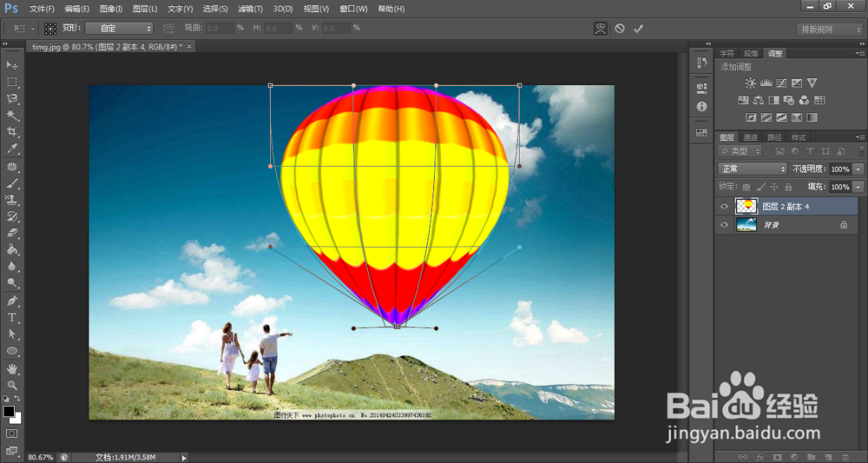Image resolution: width=868 pixels, height=463 pixels.
Task: Cancel the warp transform
Action: point(620,29)
